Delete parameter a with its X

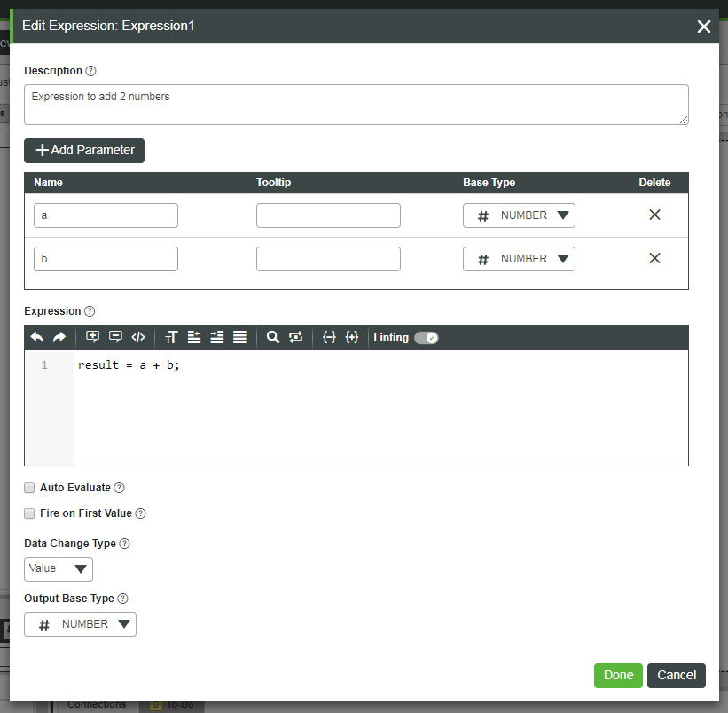click(x=654, y=215)
